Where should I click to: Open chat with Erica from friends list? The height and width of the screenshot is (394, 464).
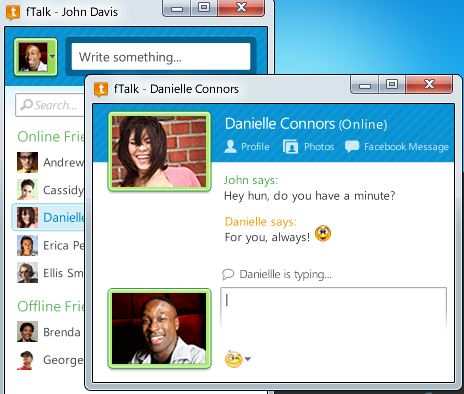[50, 245]
